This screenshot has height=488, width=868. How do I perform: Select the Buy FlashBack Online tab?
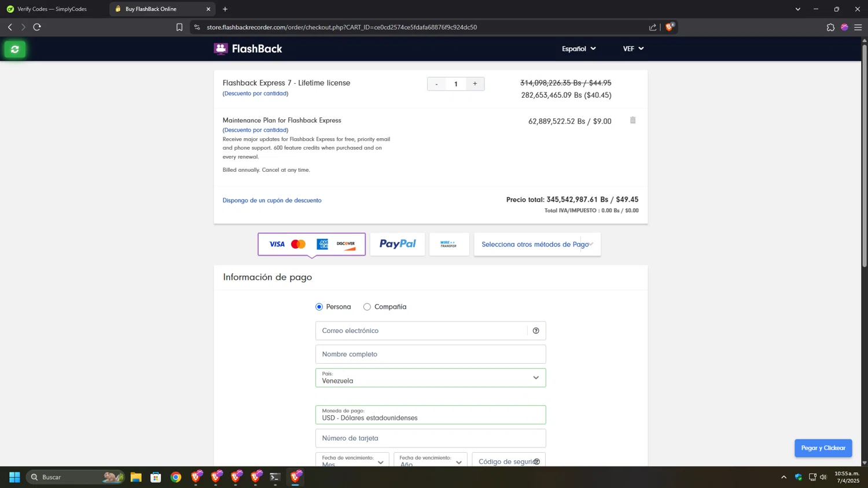(x=162, y=9)
